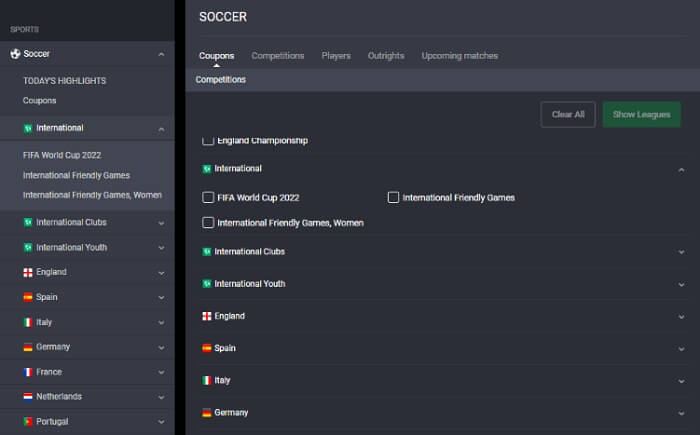The width and height of the screenshot is (700, 435).
Task: Expand International Youth row in competitions list
Action: [681, 284]
